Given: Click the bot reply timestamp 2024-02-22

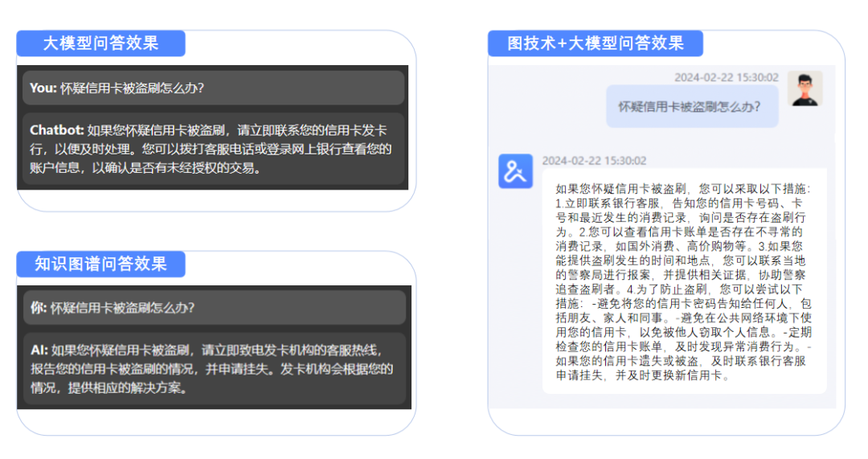Looking at the screenshot, I should point(571,161).
